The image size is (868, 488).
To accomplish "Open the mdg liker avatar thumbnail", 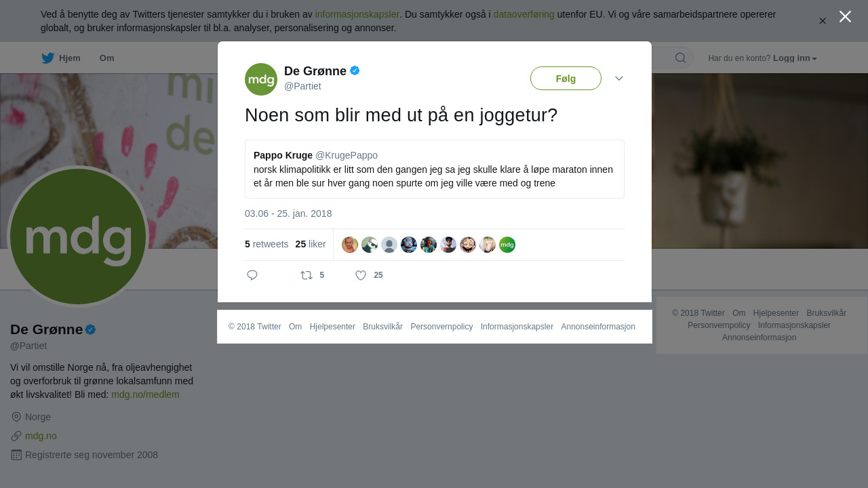I will [x=507, y=245].
